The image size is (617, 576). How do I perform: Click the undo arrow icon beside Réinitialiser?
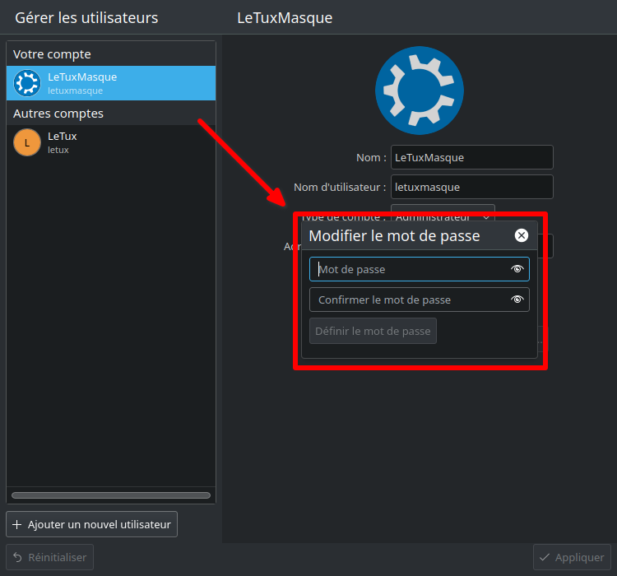coord(17,558)
